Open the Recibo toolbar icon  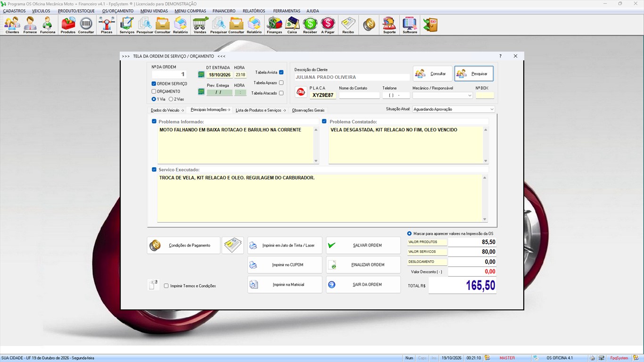coord(348,25)
